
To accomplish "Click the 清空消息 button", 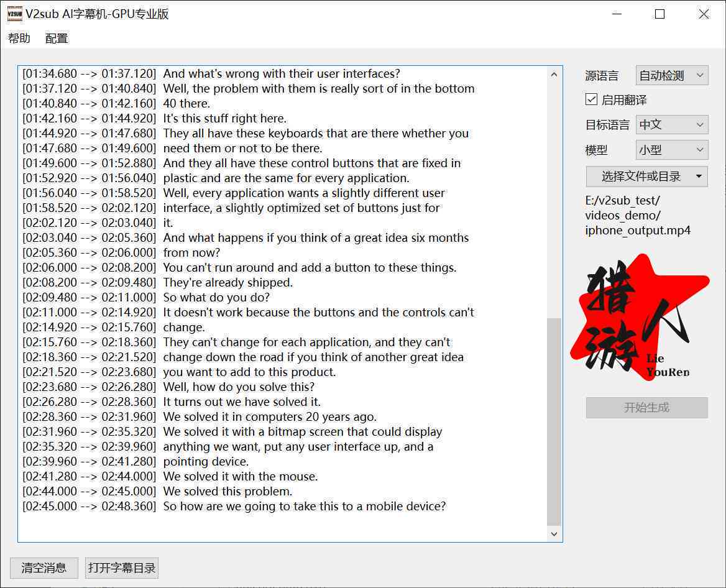I will (x=44, y=567).
